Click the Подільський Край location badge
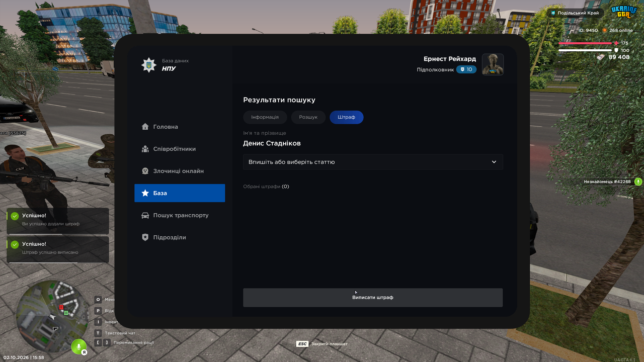644x362 pixels. [575, 13]
